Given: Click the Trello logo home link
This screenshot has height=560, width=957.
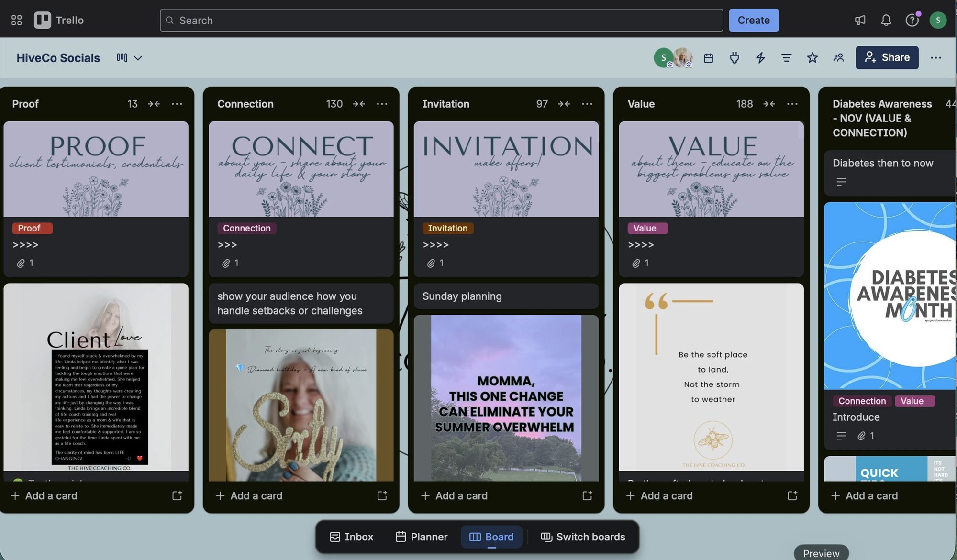Looking at the screenshot, I should [59, 20].
